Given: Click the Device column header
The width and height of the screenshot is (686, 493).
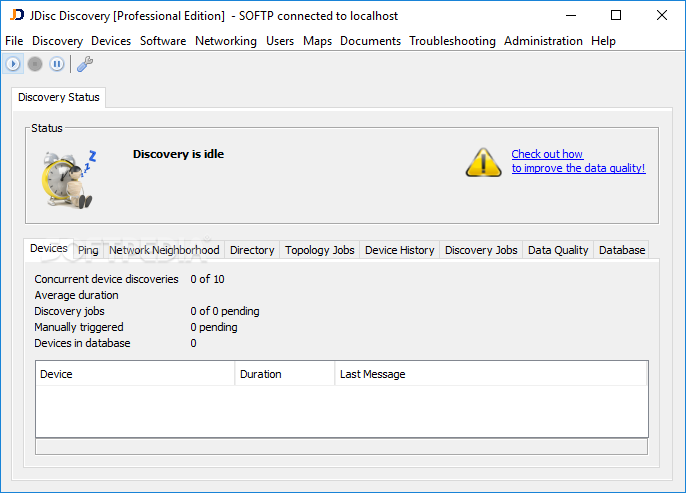Looking at the screenshot, I should click(x=135, y=374).
